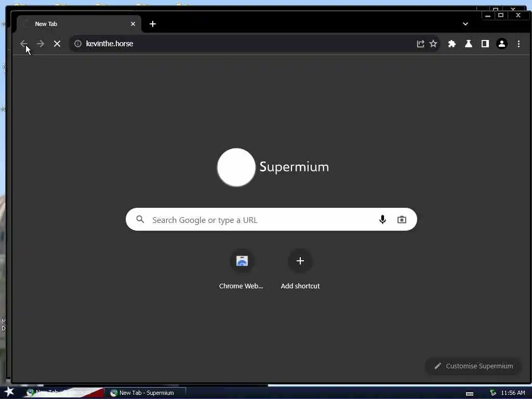Image resolution: width=532 pixels, height=399 pixels.
Task: Switch to second New Tab - Supermium taskbar item
Action: (146, 393)
